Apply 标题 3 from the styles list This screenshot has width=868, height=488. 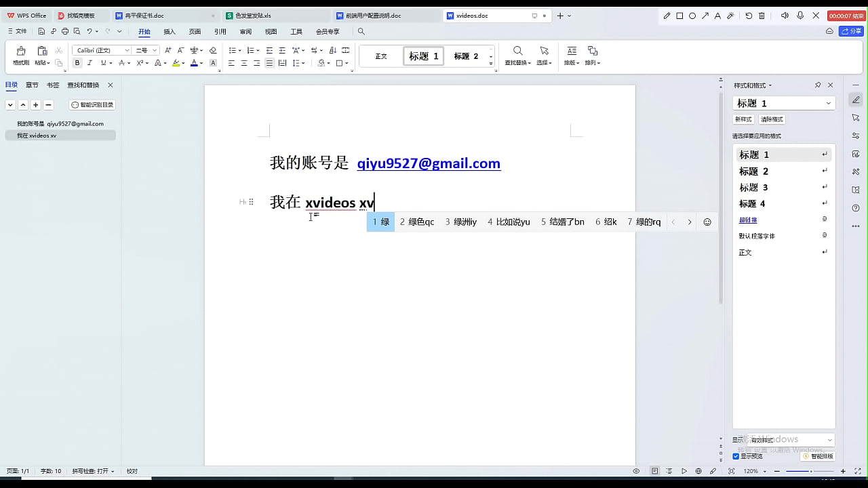(783, 187)
